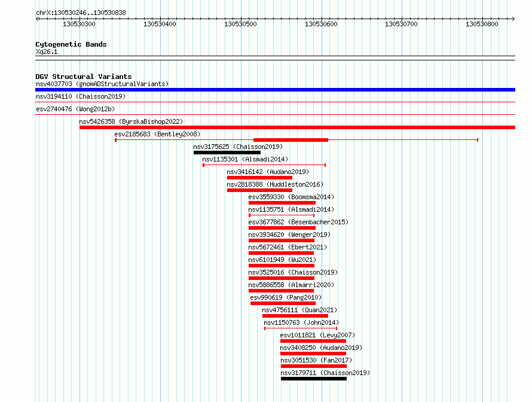Click the left arrow of the ruler

click(37, 19)
